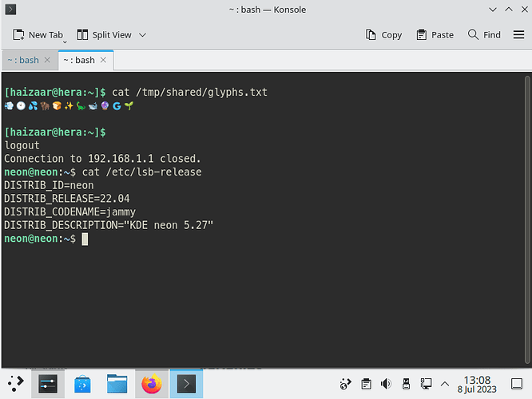Open a new Konsole tab
The image size is (532, 399).
(38, 35)
